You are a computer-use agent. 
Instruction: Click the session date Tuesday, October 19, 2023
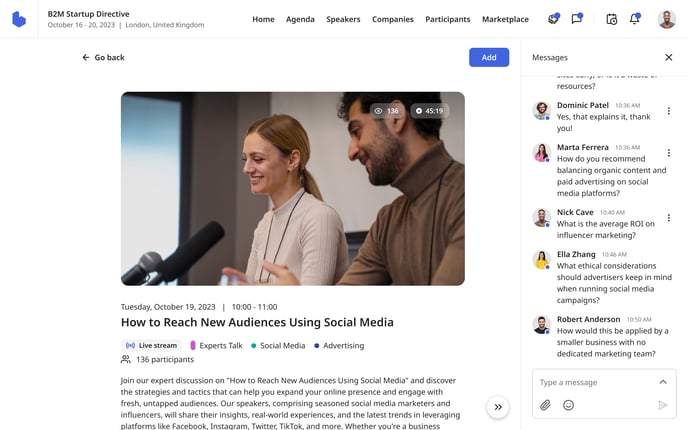(x=168, y=307)
